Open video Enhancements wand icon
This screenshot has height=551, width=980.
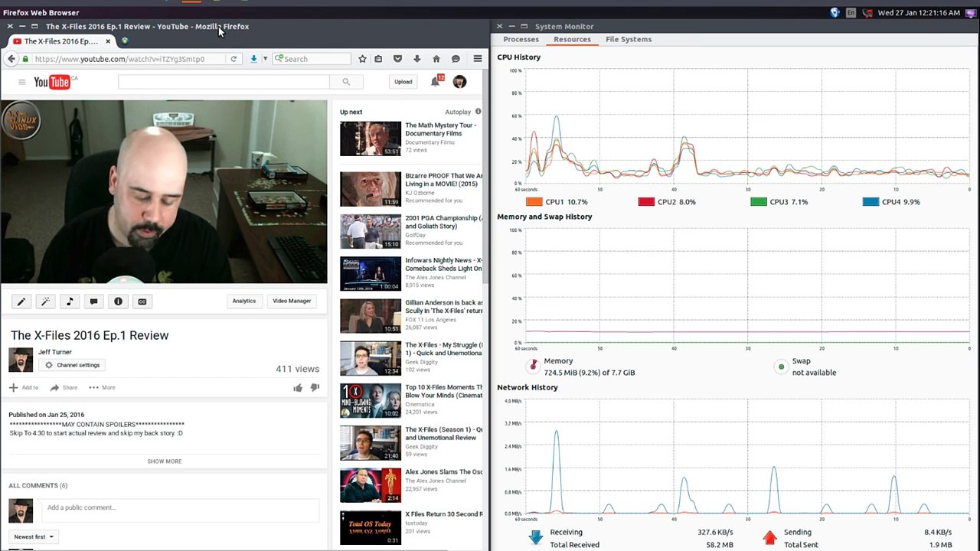45,302
